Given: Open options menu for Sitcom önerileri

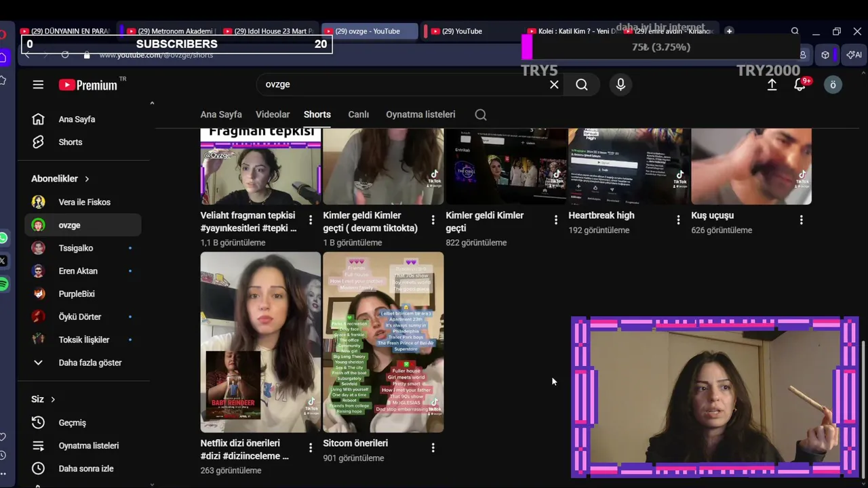Looking at the screenshot, I should point(433,447).
